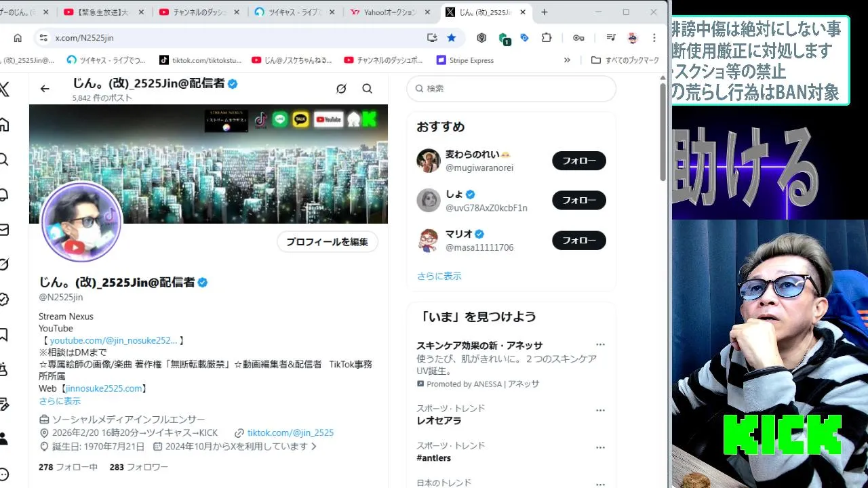
Task: Open options for スキンケア効果の新・アネッサ
Action: pyautogui.click(x=600, y=345)
